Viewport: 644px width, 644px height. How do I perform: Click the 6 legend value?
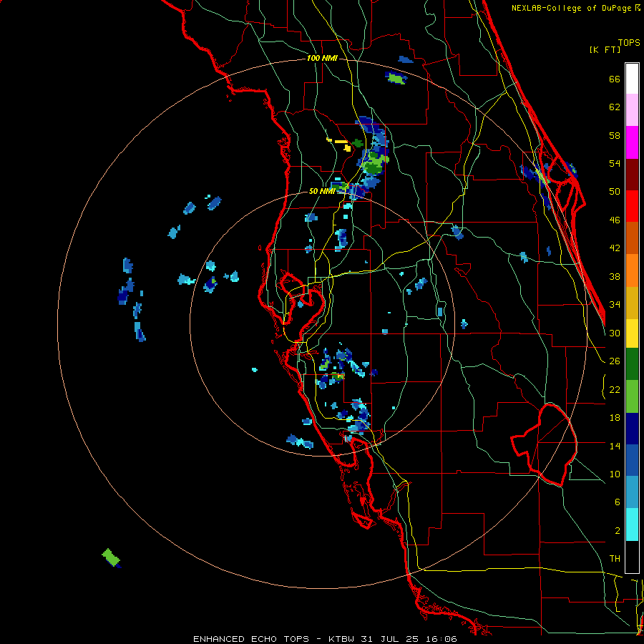[617, 502]
